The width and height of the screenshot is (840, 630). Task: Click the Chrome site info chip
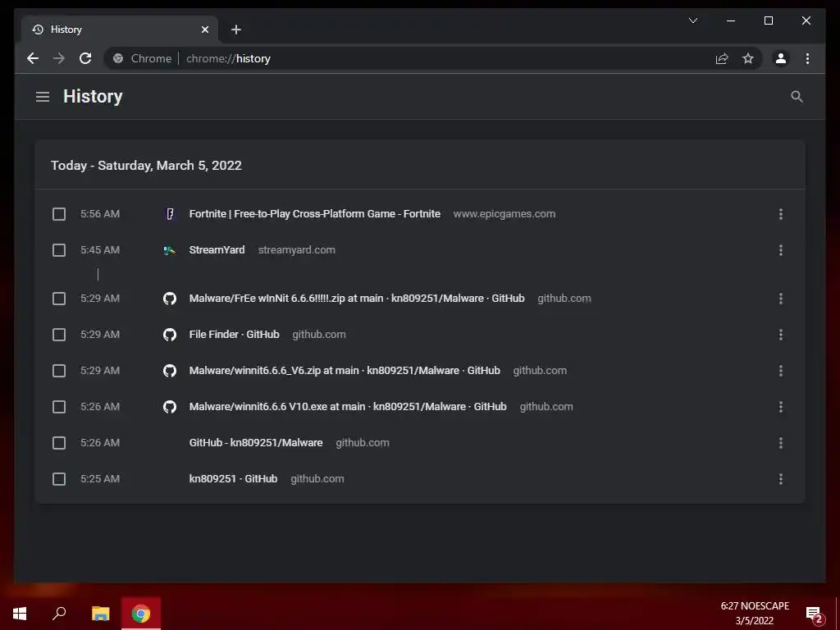pyautogui.click(x=143, y=58)
